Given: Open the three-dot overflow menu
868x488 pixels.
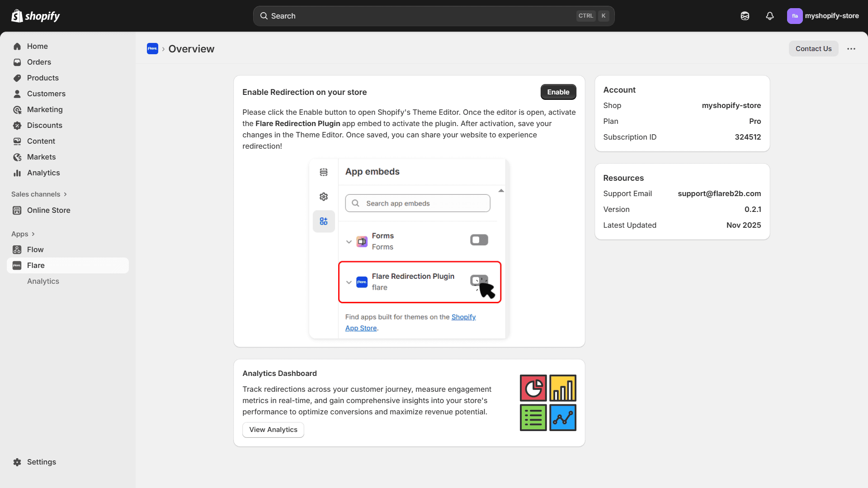Looking at the screenshot, I should tap(851, 48).
